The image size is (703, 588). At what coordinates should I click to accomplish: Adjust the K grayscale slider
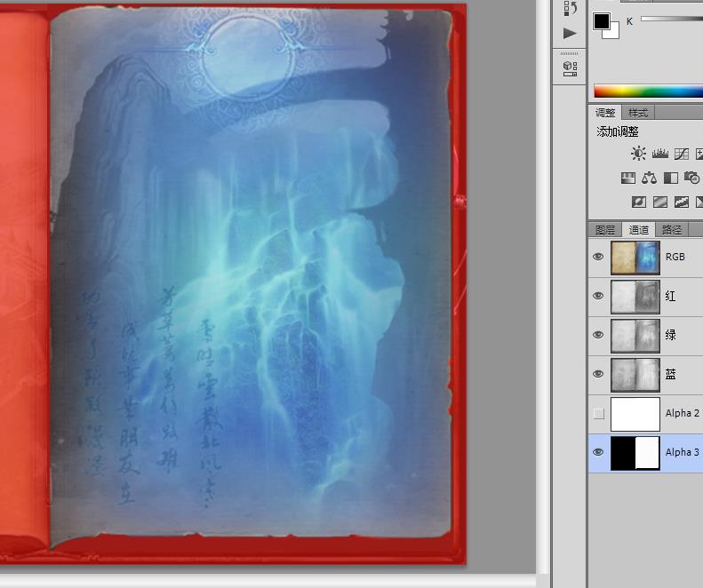tap(672, 19)
